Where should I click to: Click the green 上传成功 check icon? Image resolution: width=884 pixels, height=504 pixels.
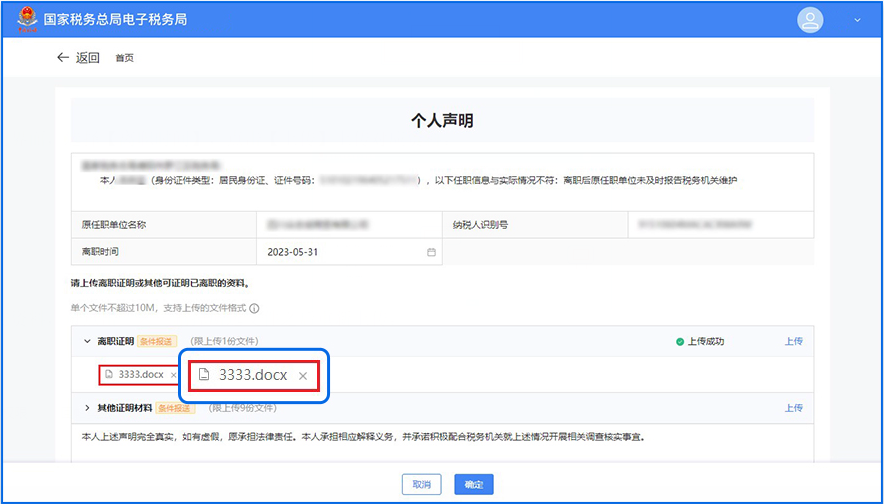pyautogui.click(x=680, y=341)
